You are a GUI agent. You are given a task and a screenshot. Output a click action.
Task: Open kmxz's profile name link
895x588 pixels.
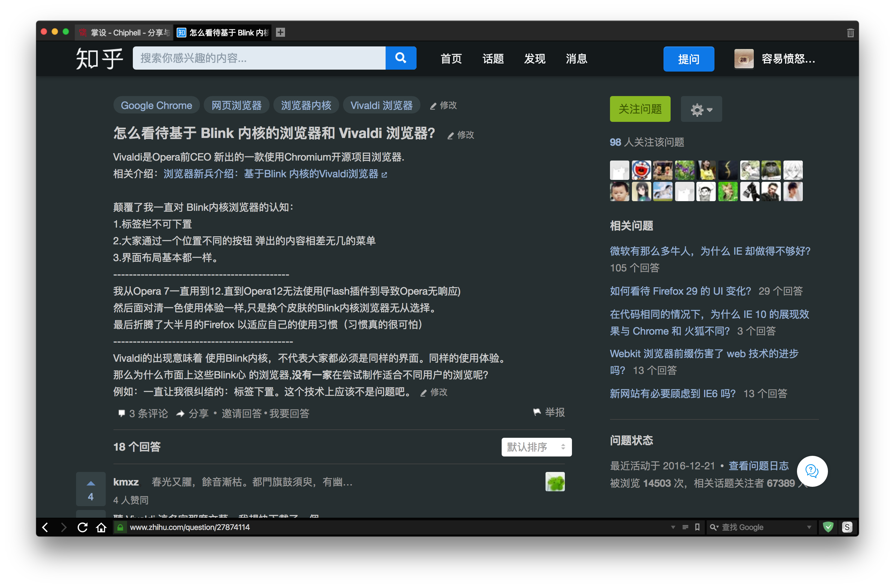[x=126, y=482]
